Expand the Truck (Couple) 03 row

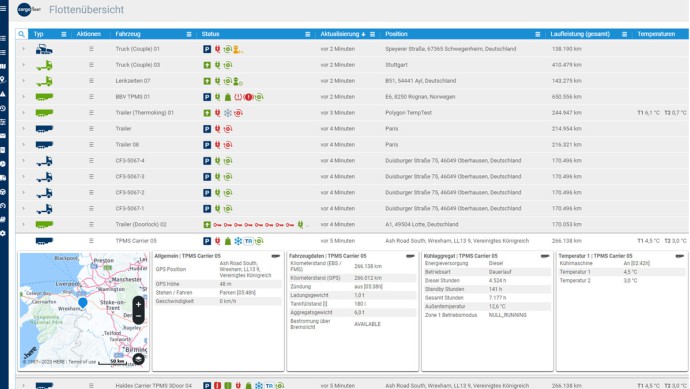tap(23, 65)
